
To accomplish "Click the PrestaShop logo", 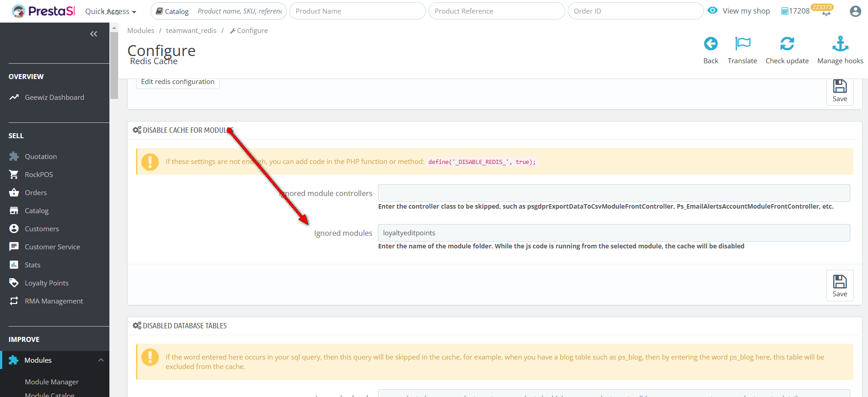I will (x=43, y=11).
